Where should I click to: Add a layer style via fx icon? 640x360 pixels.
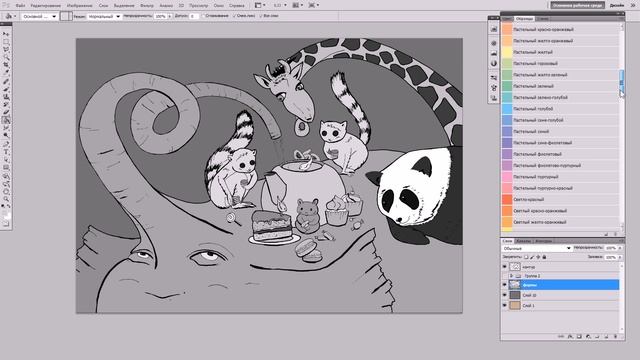click(570, 336)
